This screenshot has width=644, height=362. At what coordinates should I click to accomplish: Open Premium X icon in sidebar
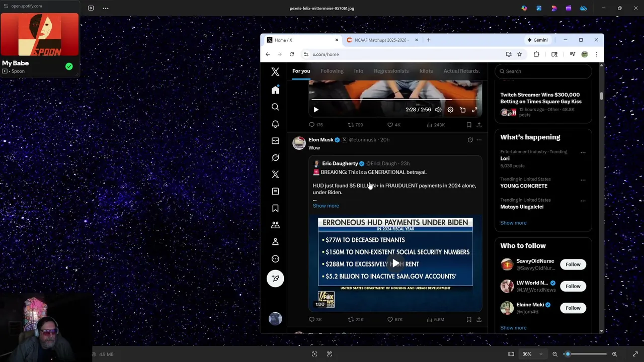click(275, 174)
